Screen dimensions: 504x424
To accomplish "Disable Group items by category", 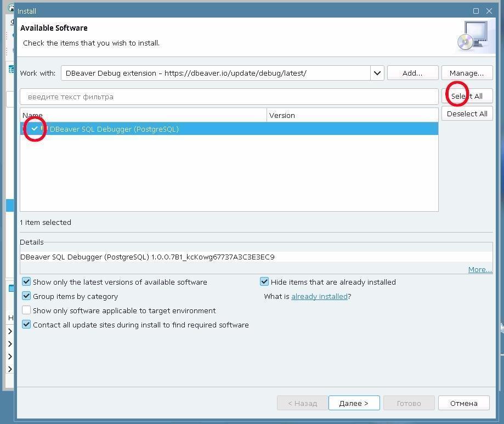I will (x=26, y=296).
